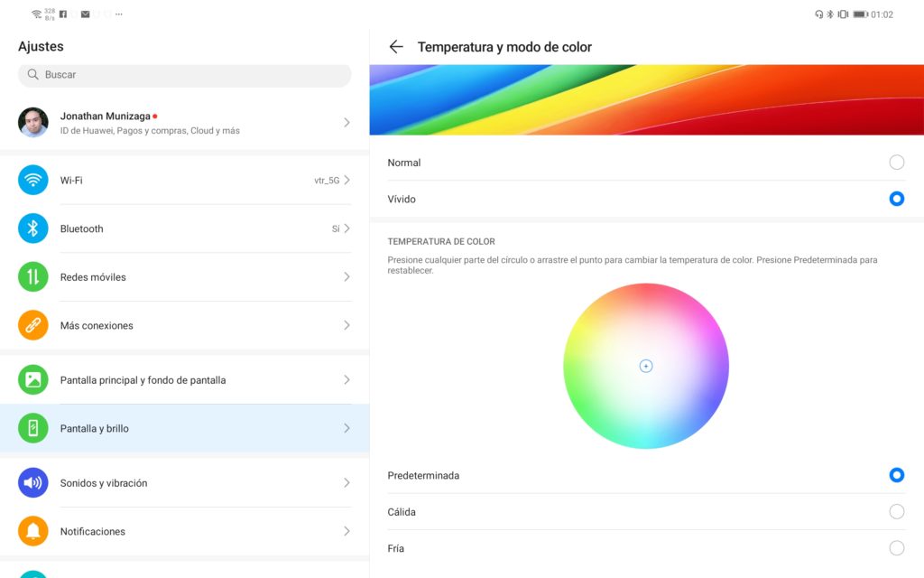Tap the Predeterminada option label
The height and width of the screenshot is (578, 924).
tap(423, 476)
